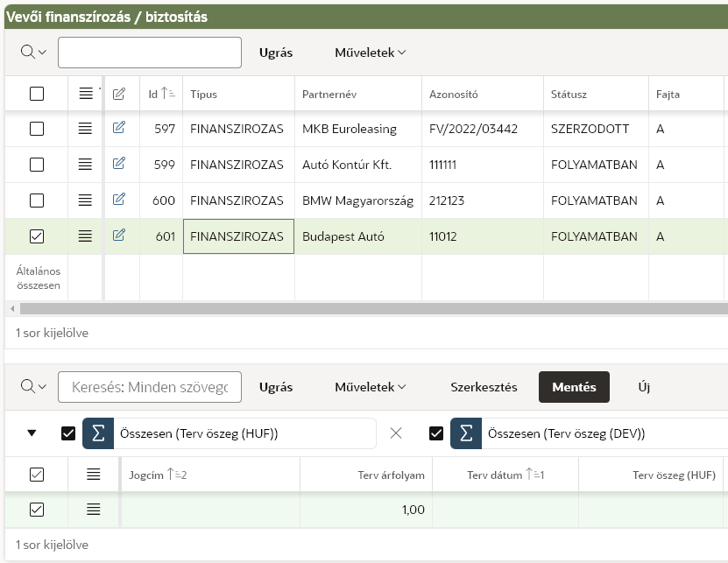
Task: Open Műveletek menu in lower grid
Action: pyautogui.click(x=371, y=387)
